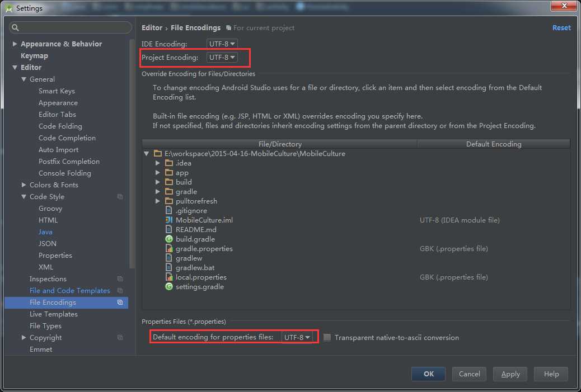
Task: Open the Project Encoding dropdown
Action: click(222, 58)
